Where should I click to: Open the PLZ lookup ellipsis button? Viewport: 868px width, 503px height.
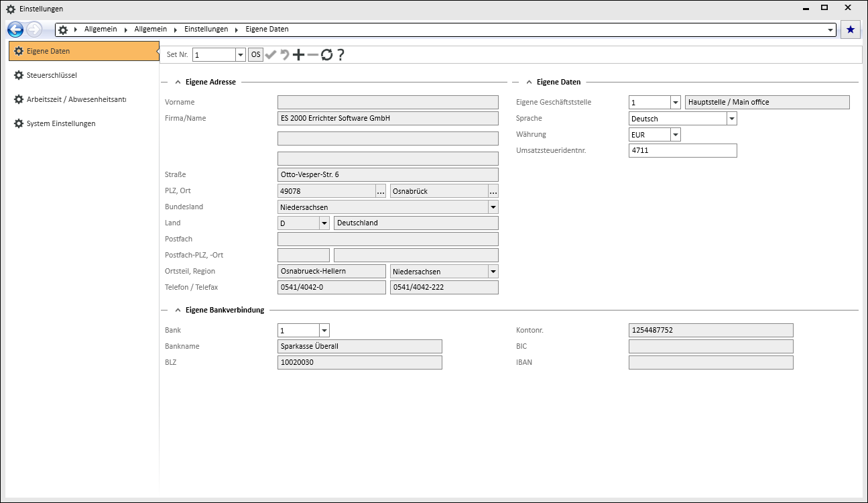point(381,191)
